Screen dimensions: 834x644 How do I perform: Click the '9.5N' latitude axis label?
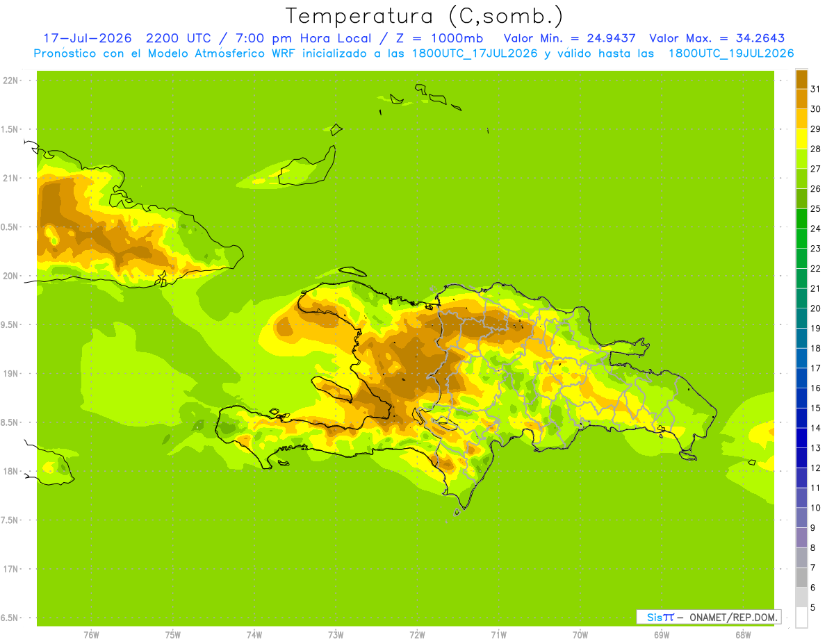point(10,324)
